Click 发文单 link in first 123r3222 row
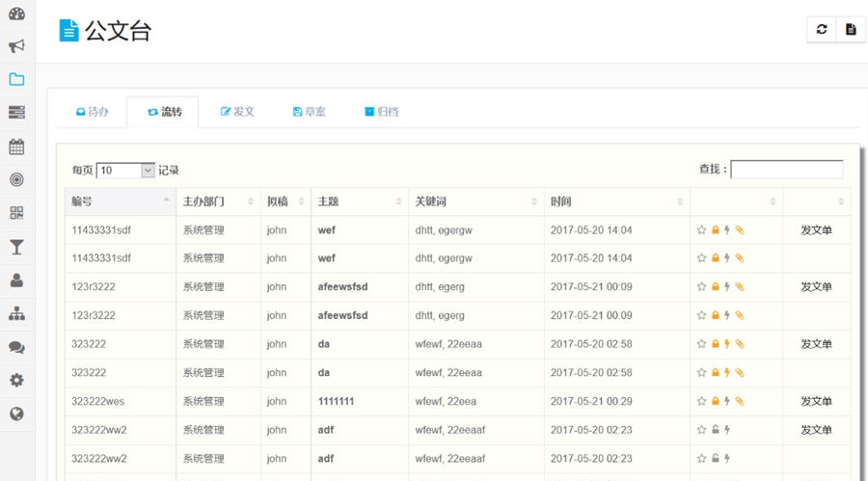 [x=816, y=287]
